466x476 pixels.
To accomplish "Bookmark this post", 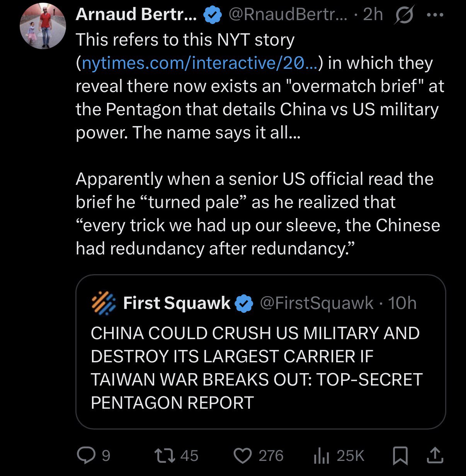I will point(400,456).
